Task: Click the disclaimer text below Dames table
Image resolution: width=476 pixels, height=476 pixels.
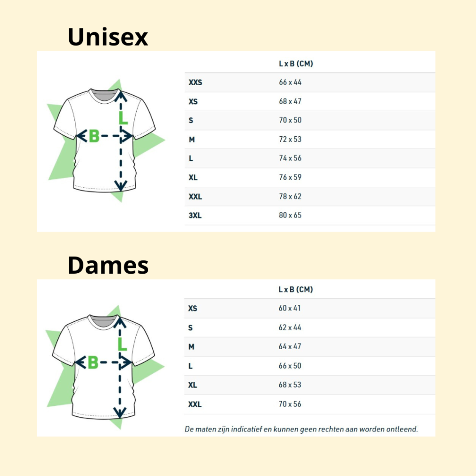Action: (x=301, y=429)
